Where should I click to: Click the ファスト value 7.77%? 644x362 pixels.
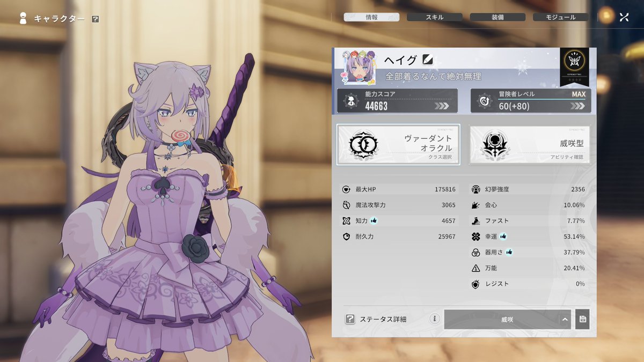(576, 220)
